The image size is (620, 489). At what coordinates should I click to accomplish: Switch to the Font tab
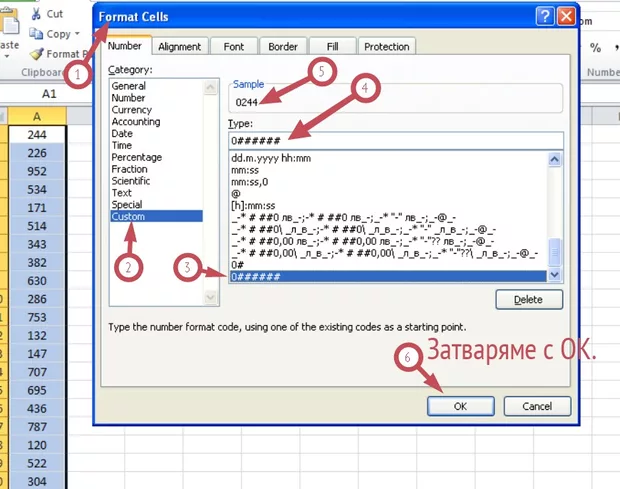tap(234, 47)
